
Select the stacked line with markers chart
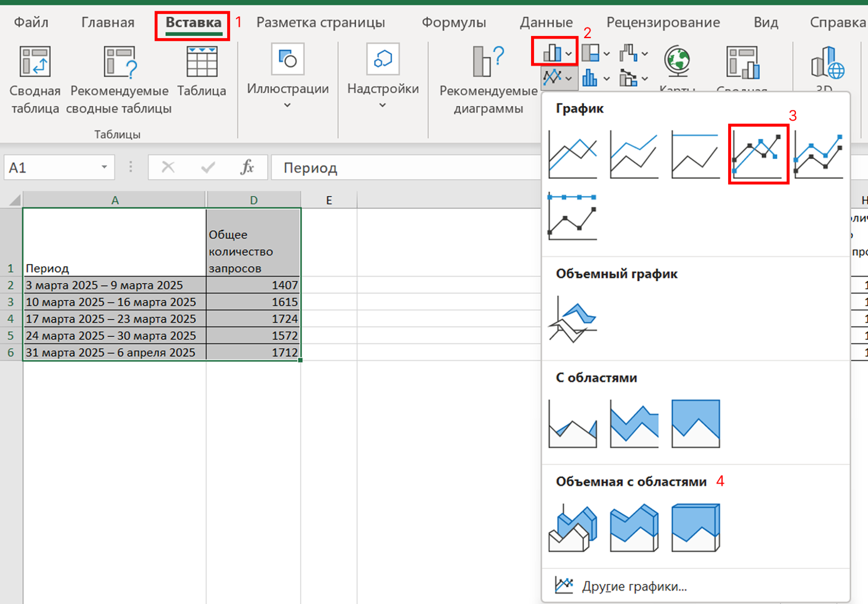pos(818,154)
